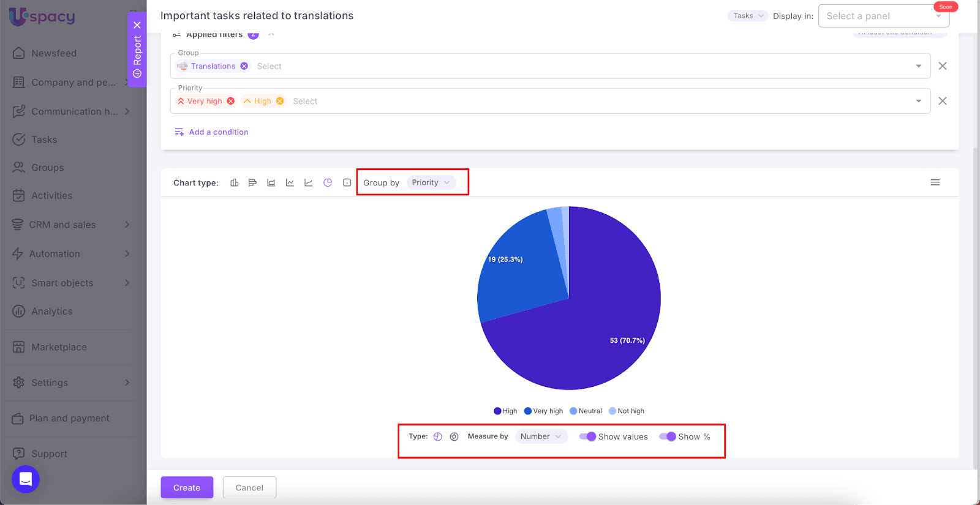
Task: Go to Marketplace in the sidebar
Action: [59, 347]
